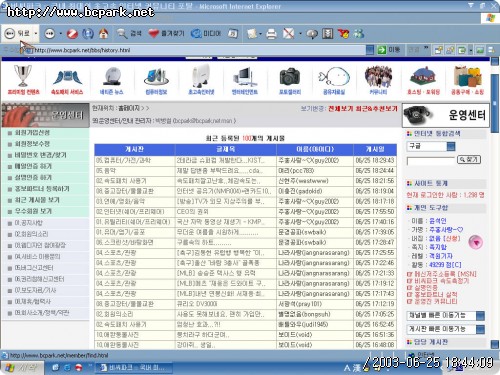Open 우수회원 보기 in the sidebar

coord(33,211)
